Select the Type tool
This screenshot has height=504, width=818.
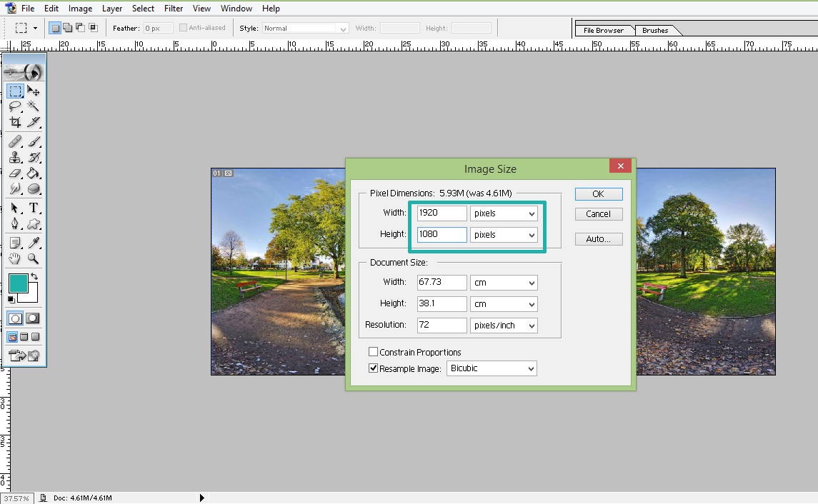(x=34, y=208)
